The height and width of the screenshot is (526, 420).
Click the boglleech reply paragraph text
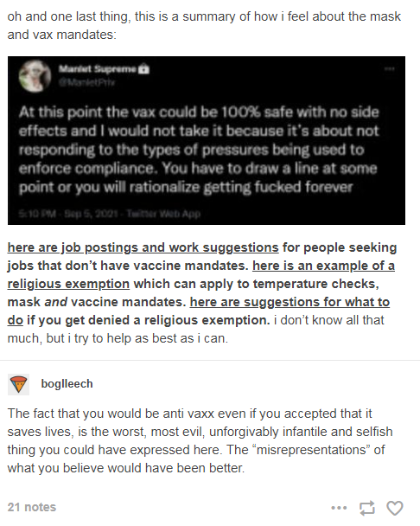[200, 440]
